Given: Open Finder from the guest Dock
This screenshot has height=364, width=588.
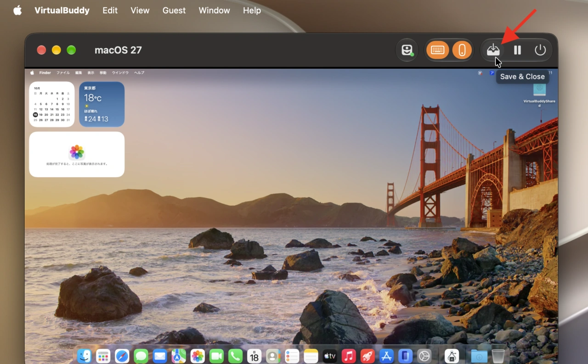Looking at the screenshot, I should coord(85,356).
